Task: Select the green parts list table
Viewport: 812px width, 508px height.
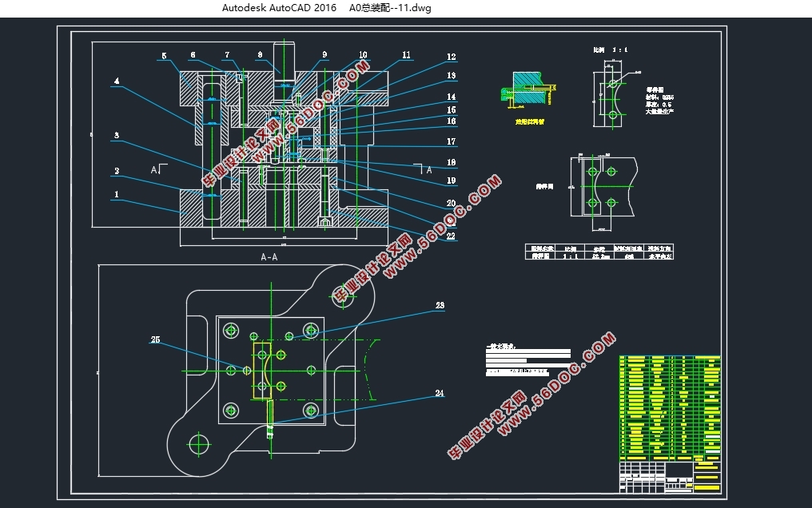Action: 670,407
